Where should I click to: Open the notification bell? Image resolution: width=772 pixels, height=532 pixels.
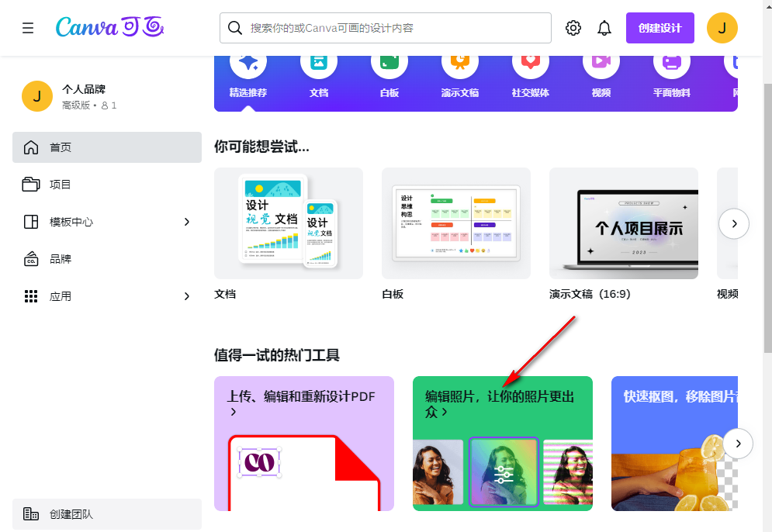coord(604,27)
